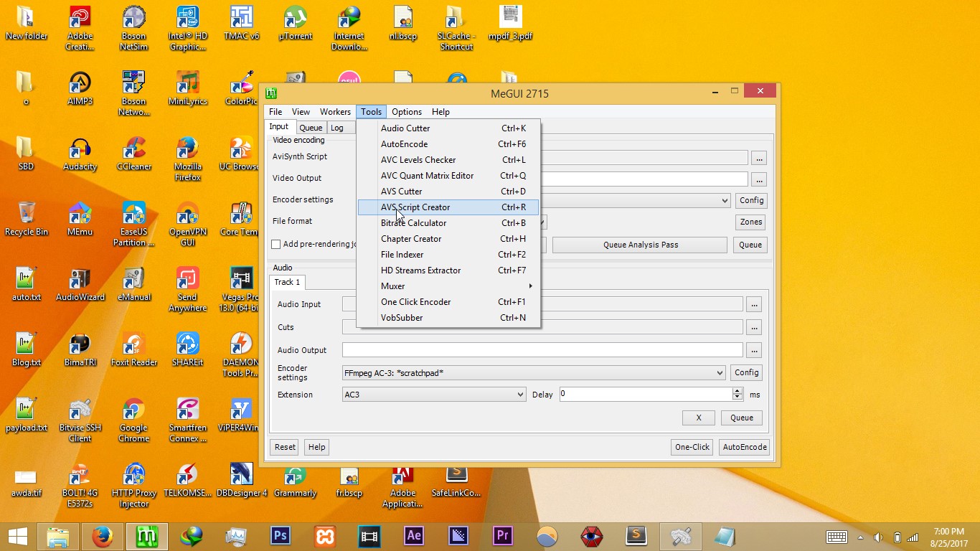Viewport: 980px width, 551px height.
Task: Browse for Audio Input file
Action: pyautogui.click(x=754, y=305)
